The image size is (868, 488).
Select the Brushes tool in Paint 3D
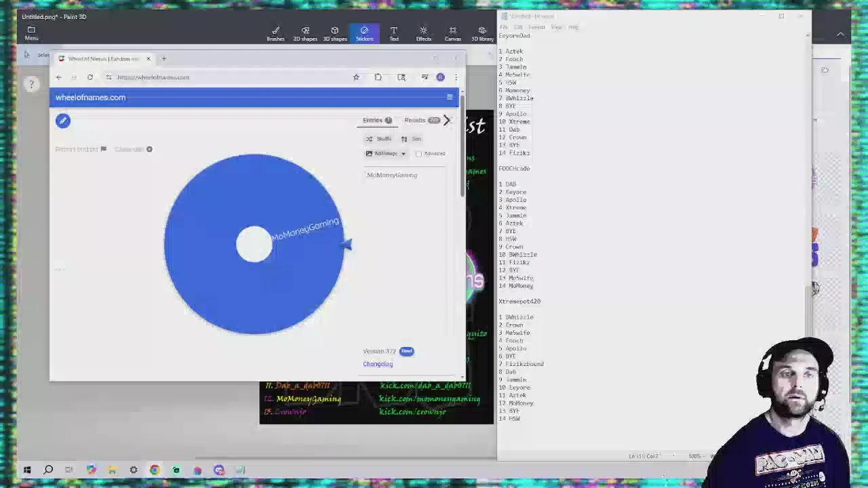tap(275, 34)
